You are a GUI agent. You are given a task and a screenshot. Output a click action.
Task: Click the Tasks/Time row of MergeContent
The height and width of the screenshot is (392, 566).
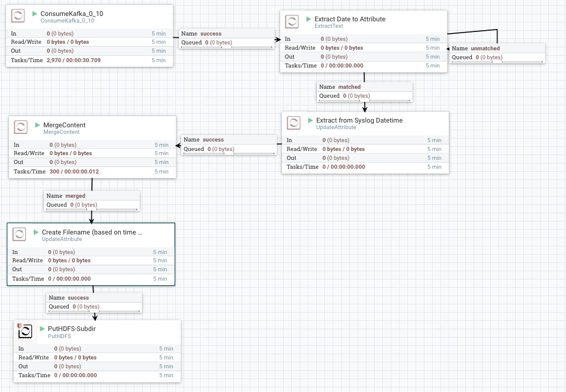pos(92,171)
